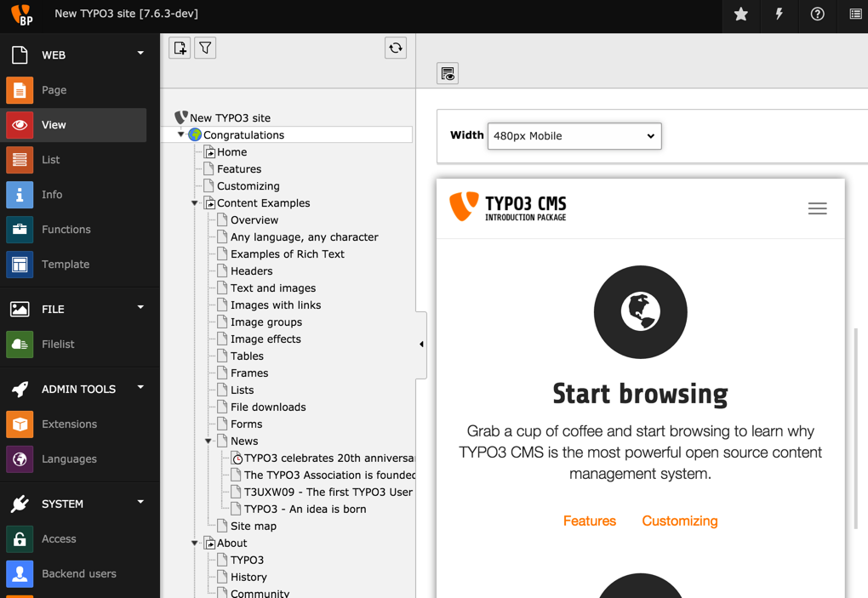Viewport: 868px width, 598px height.
Task: Select the Site map page
Action: tap(254, 527)
